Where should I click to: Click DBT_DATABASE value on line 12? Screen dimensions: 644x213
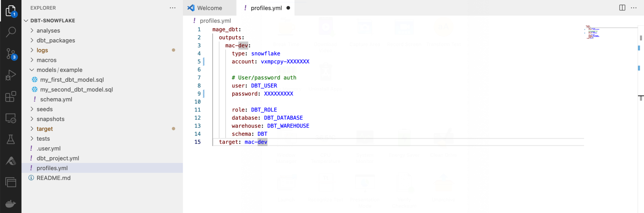283,117
